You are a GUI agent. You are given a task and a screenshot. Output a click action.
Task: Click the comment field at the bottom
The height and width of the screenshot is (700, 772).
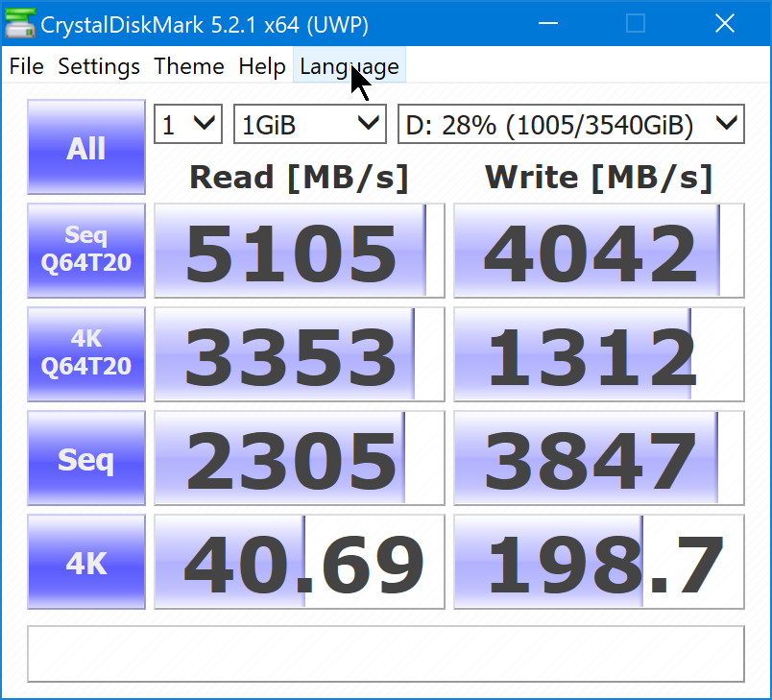pyautogui.click(x=386, y=654)
